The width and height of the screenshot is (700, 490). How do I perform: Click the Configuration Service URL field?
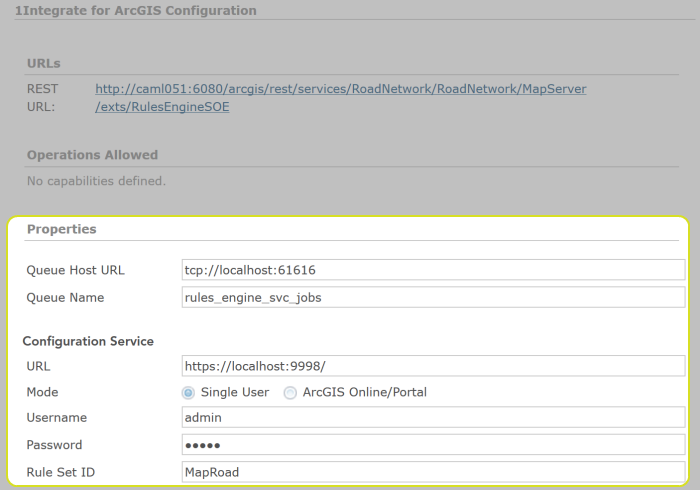coord(433,367)
